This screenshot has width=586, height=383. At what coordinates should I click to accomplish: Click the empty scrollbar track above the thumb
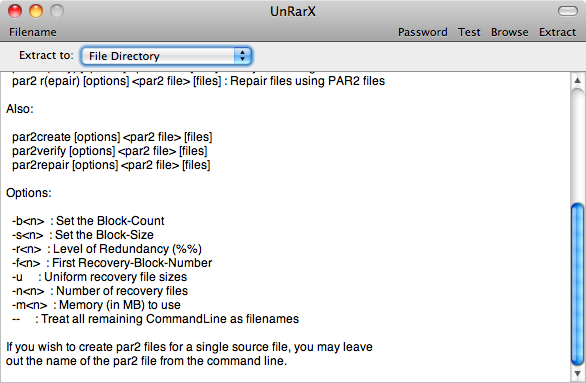tap(577, 146)
